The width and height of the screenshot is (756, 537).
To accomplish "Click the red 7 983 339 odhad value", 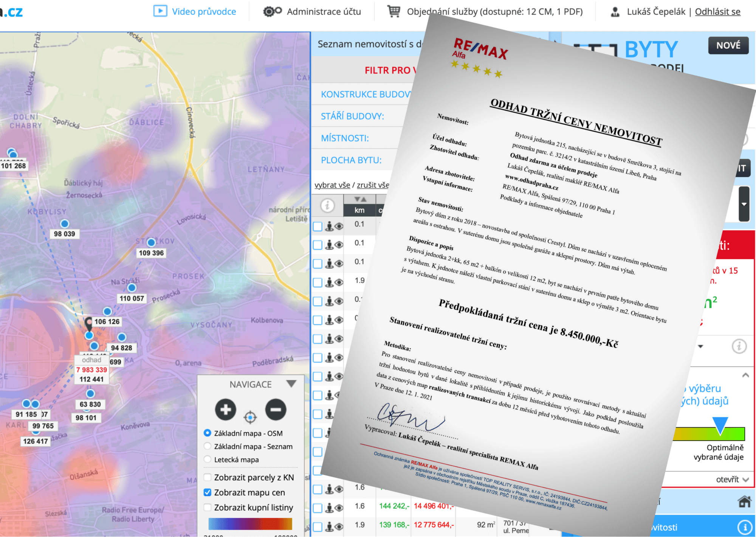I will (92, 370).
